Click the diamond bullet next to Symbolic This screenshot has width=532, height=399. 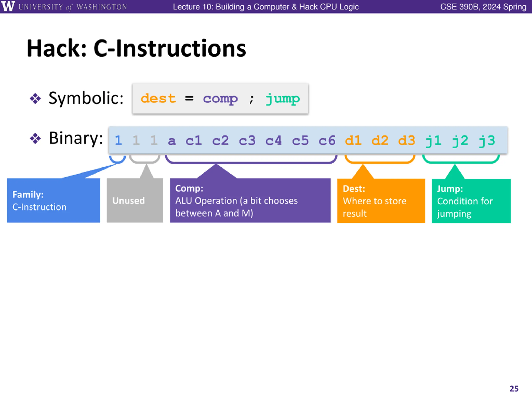pos(35,99)
